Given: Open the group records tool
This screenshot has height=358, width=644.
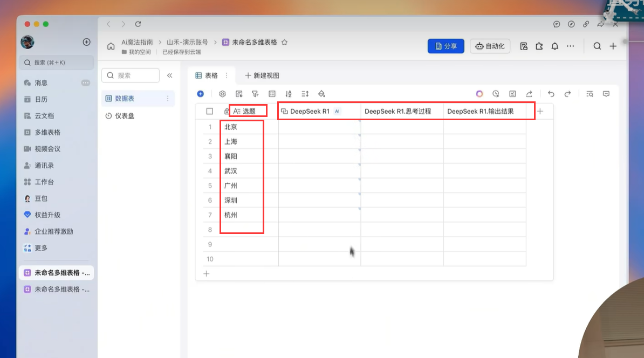Looking at the screenshot, I should tap(272, 94).
